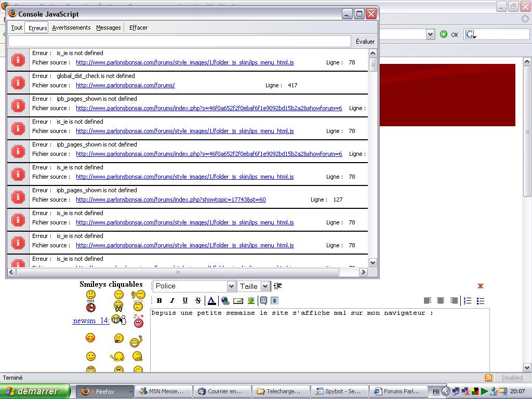Wrap text in quote tags icon
Image resolution: width=532 pixels, height=399 pixels.
(263, 300)
